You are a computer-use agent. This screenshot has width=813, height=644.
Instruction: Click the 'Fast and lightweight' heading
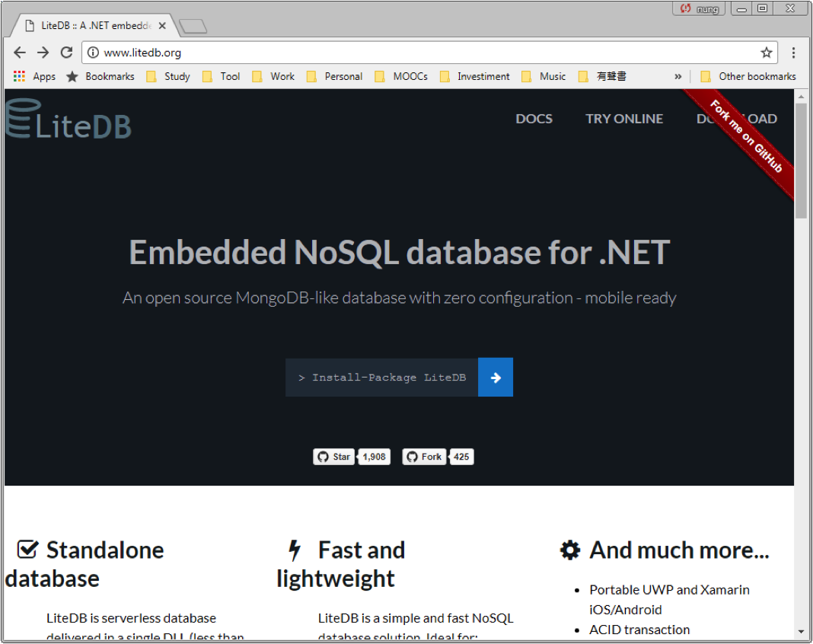pyautogui.click(x=340, y=564)
